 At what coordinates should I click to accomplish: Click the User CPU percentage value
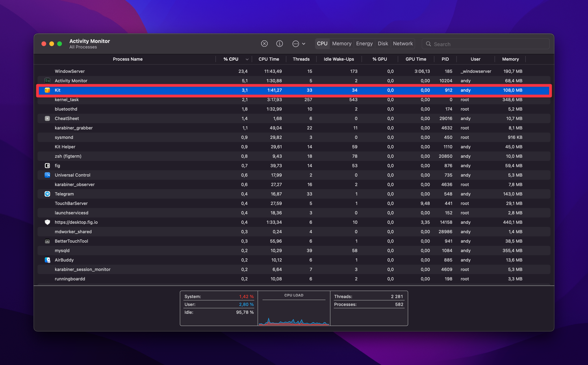point(246,304)
